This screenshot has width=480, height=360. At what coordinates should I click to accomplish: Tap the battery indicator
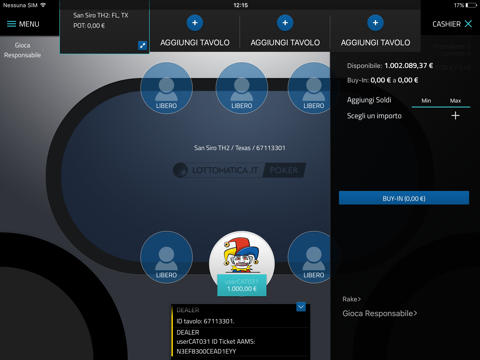point(471,5)
